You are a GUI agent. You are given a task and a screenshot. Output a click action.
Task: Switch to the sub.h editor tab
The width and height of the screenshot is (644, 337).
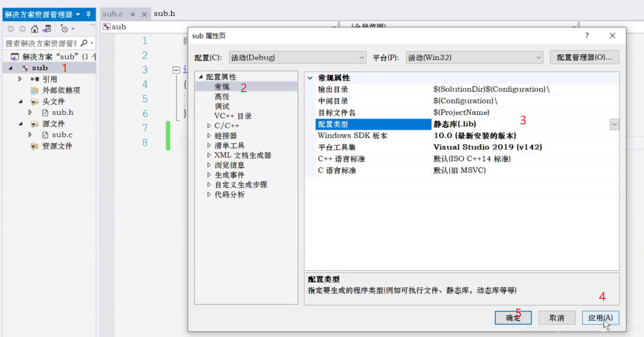165,14
